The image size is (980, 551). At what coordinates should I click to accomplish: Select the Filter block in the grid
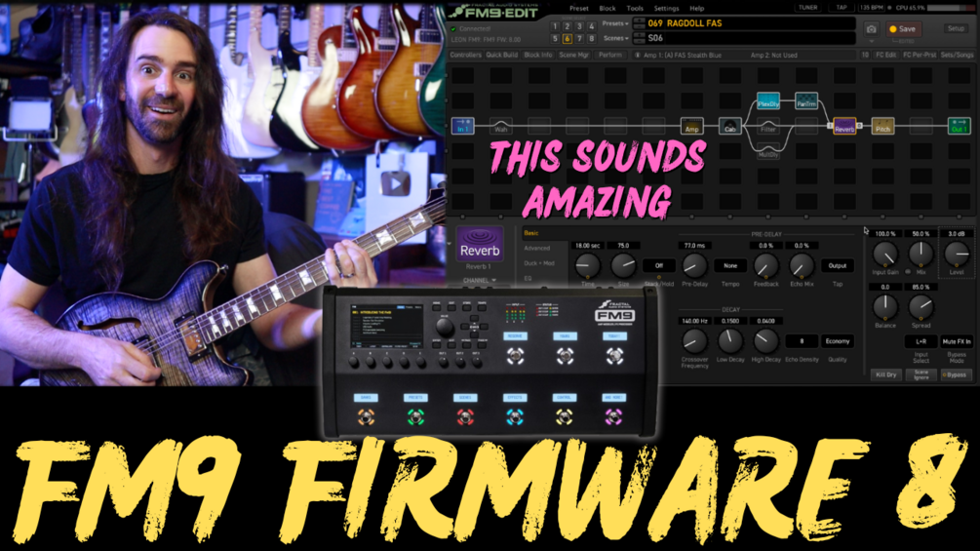point(768,127)
